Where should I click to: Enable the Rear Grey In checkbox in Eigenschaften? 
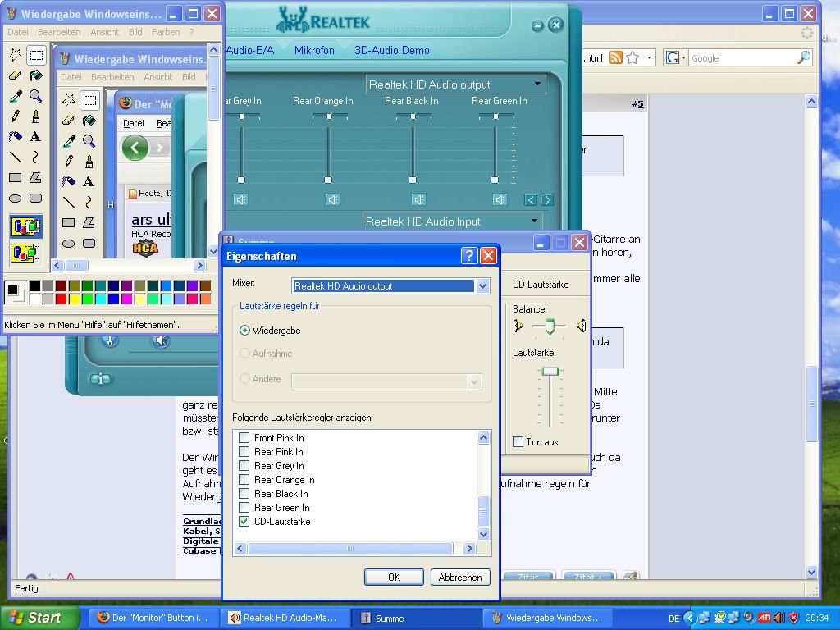[244, 466]
